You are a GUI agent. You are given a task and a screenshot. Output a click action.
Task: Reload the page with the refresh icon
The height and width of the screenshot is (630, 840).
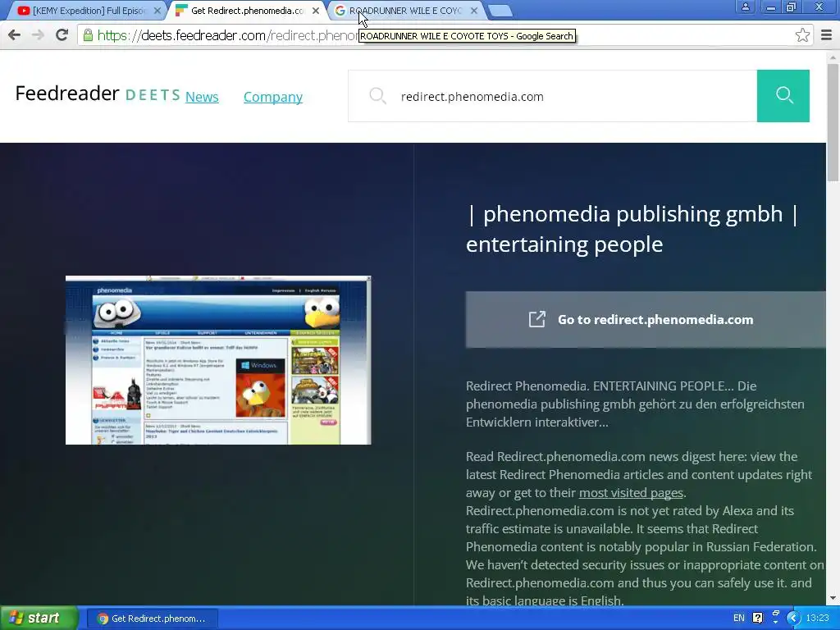point(62,35)
